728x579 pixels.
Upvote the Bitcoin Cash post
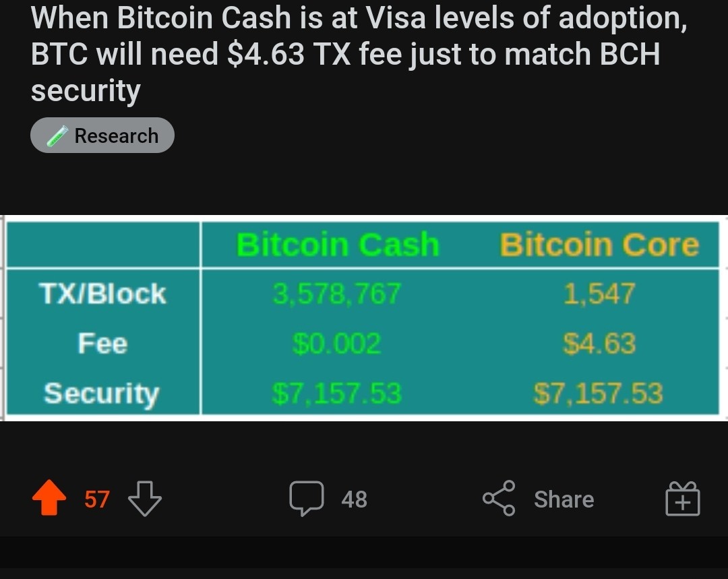(x=49, y=497)
